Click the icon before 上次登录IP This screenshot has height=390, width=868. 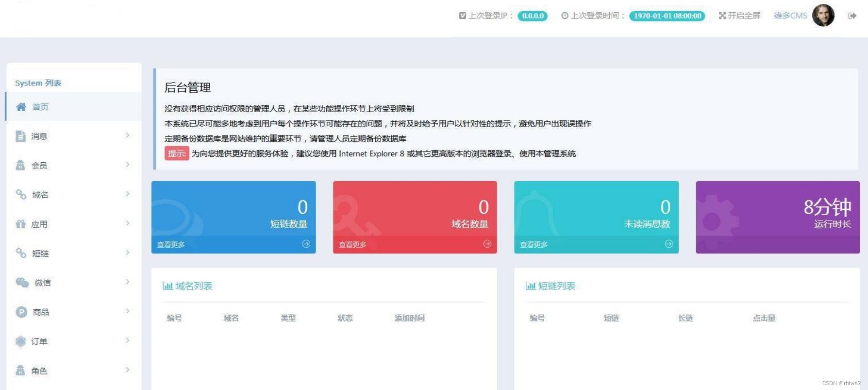[463, 16]
